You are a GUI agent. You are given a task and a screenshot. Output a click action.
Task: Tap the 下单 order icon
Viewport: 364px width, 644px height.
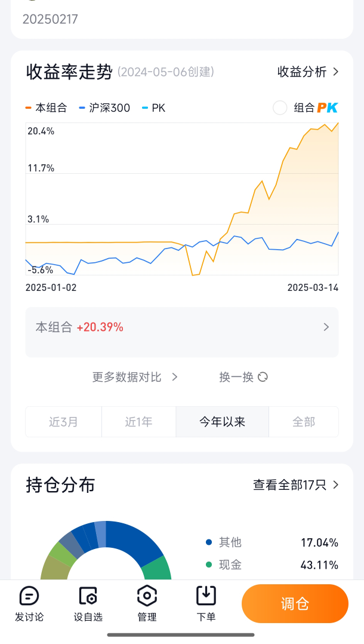[x=206, y=596]
